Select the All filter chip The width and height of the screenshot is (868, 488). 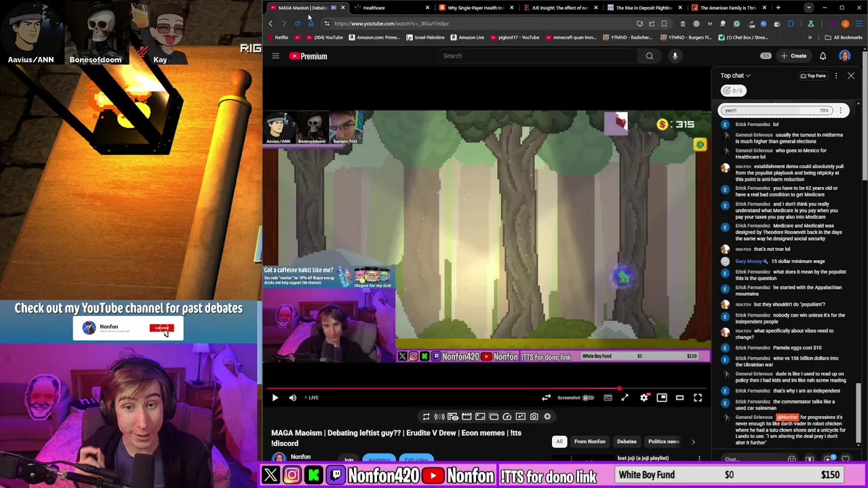tap(559, 442)
